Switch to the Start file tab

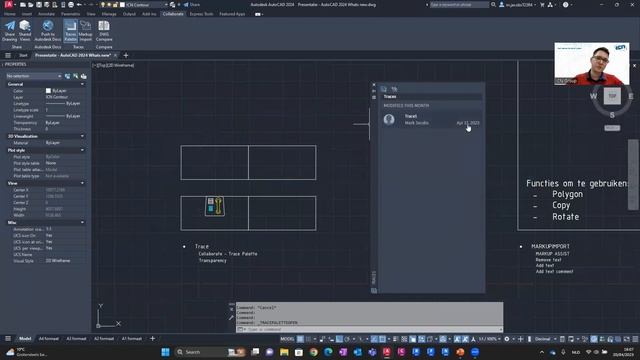(23, 55)
